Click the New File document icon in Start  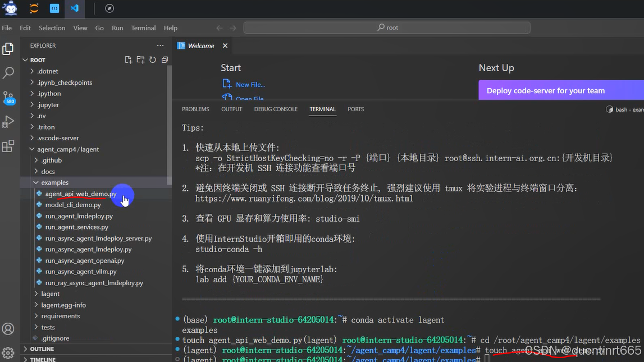[x=227, y=84]
